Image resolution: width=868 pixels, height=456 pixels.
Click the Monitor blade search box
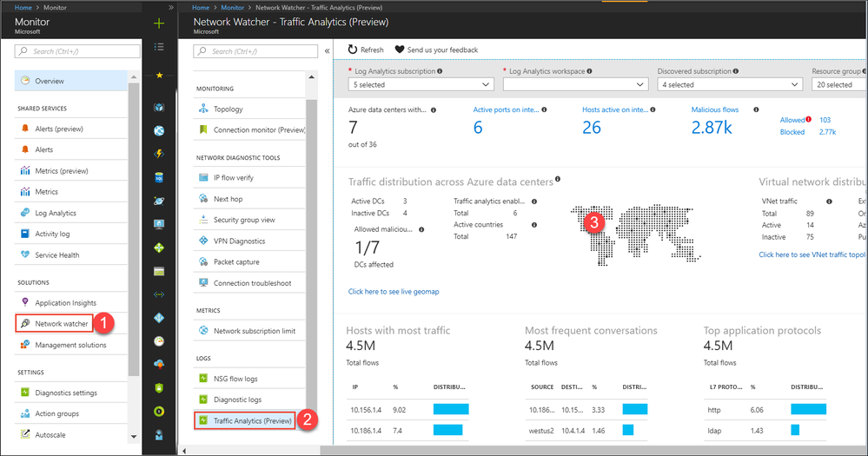77,51
